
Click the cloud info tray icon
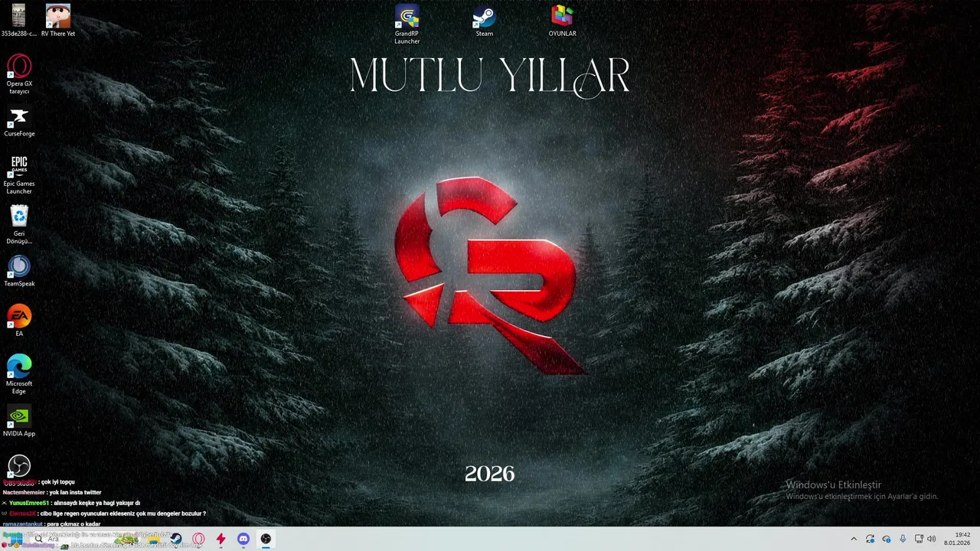pos(887,539)
